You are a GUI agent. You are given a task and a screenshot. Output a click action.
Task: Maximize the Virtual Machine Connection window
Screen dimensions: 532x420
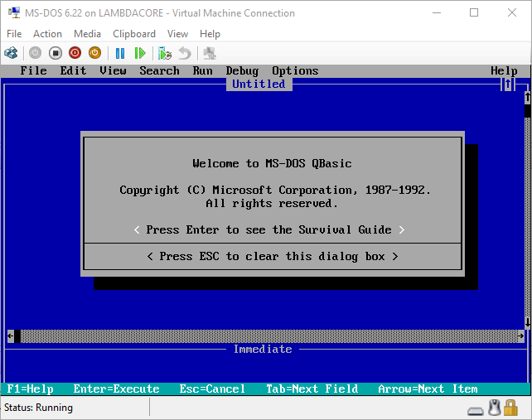click(474, 12)
